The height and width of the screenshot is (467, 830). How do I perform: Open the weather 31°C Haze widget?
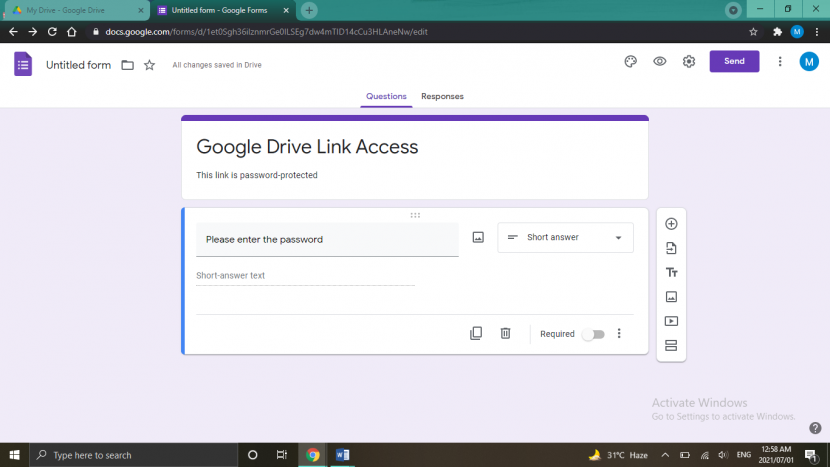(618, 455)
